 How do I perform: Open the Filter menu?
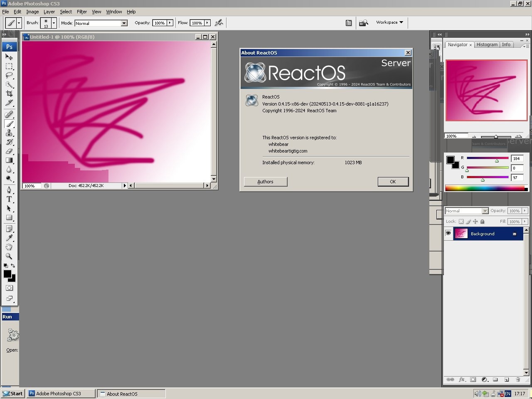81,12
